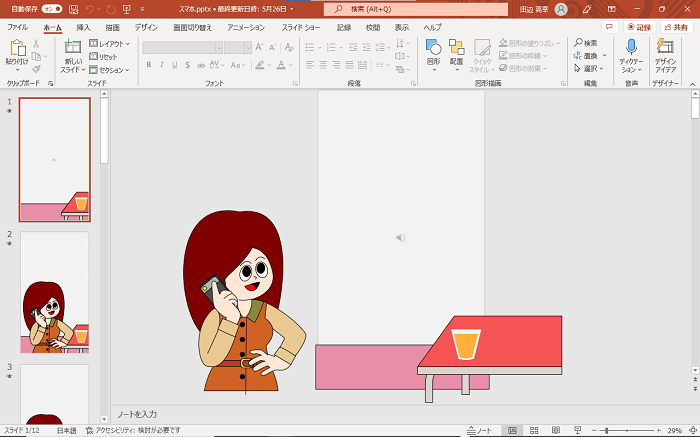Open デザイン アイデア (Design Ideas)

pos(665,48)
